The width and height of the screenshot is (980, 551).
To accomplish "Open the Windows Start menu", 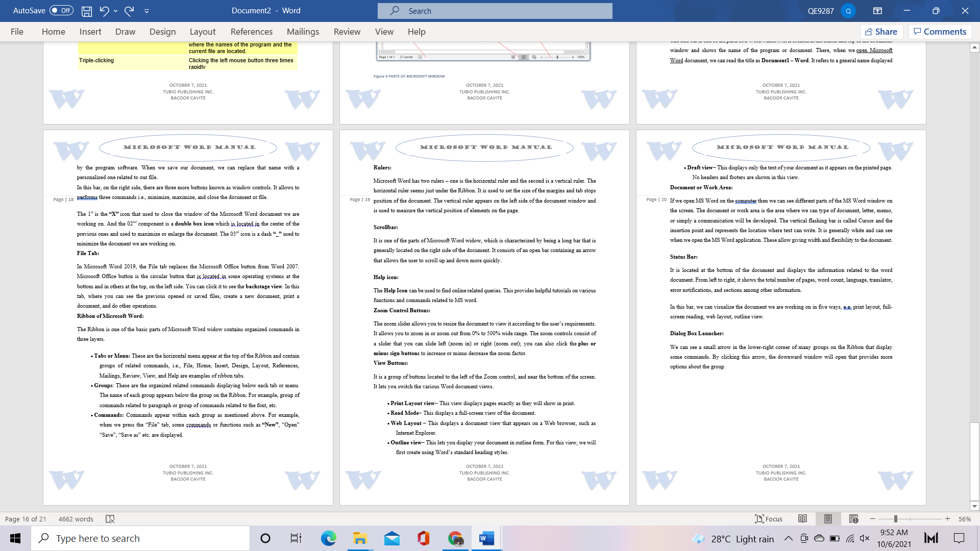I will pyautogui.click(x=15, y=538).
